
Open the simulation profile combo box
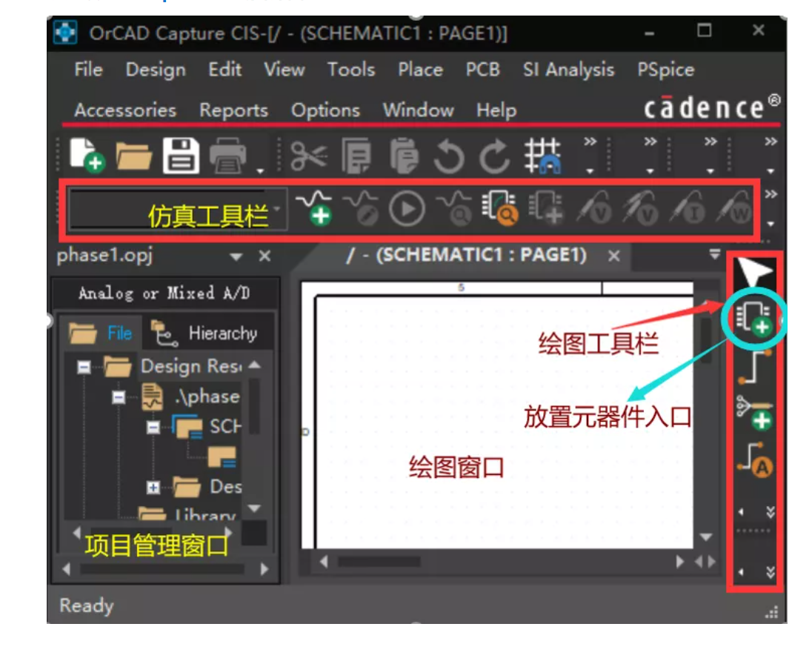point(177,209)
